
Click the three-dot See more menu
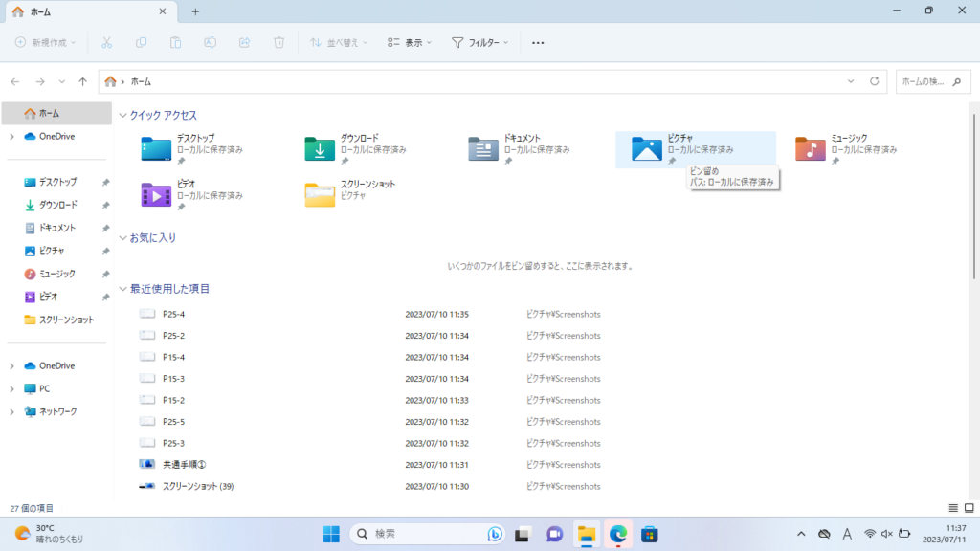[x=538, y=43]
